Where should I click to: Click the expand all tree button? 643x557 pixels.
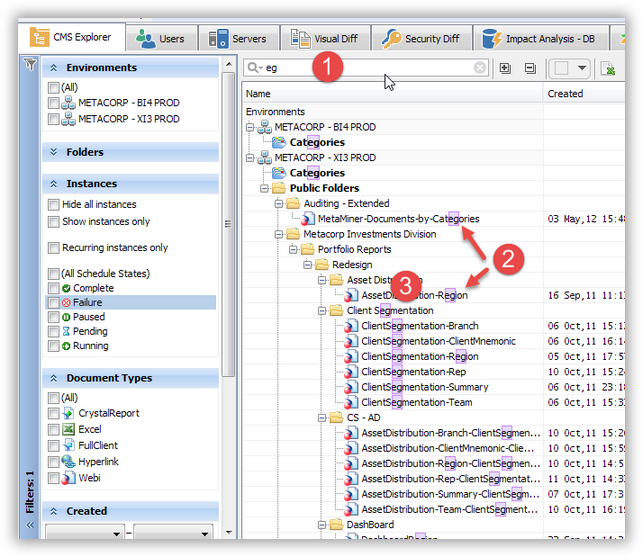point(505,68)
